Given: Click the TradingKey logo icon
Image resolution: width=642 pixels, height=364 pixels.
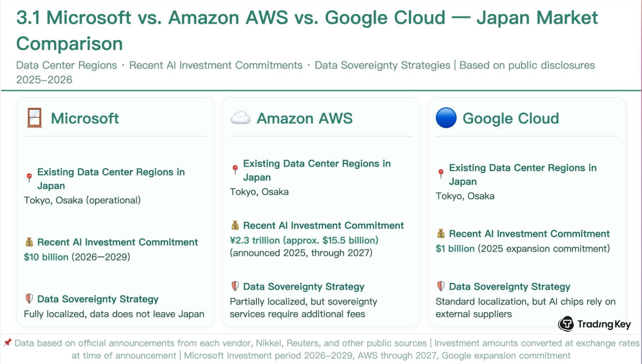Looking at the screenshot, I should (x=566, y=324).
